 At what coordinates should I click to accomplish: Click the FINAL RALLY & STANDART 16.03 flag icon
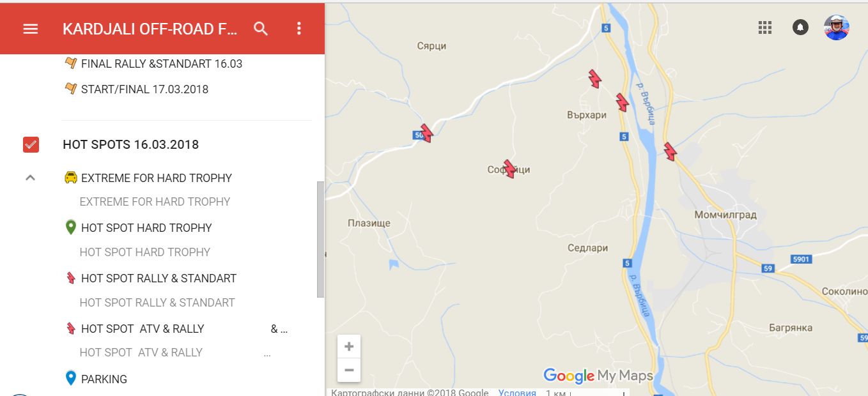(x=70, y=63)
